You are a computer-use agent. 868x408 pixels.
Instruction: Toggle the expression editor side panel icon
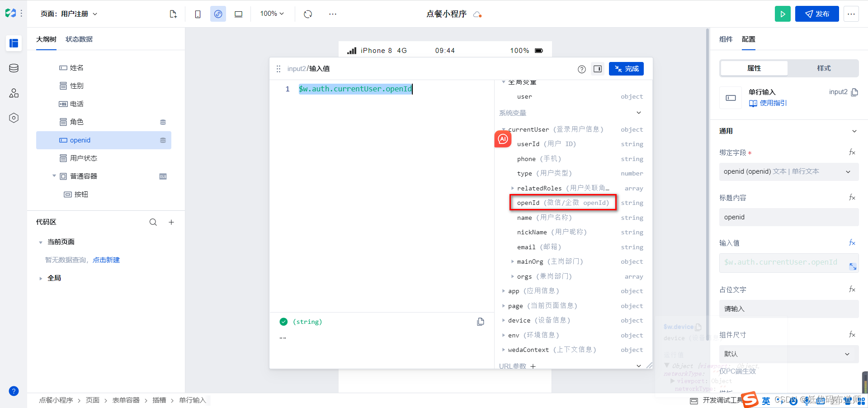pos(598,69)
